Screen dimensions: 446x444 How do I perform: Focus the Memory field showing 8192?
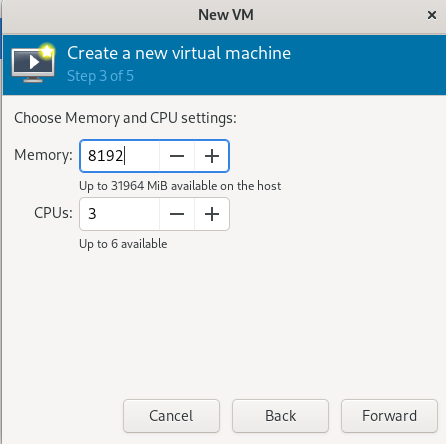[x=120, y=156]
